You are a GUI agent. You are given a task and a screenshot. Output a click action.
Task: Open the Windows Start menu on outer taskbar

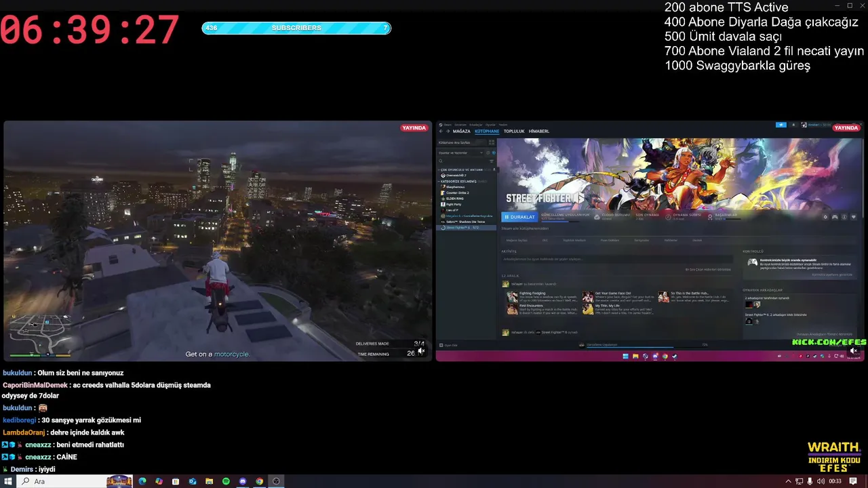8,481
